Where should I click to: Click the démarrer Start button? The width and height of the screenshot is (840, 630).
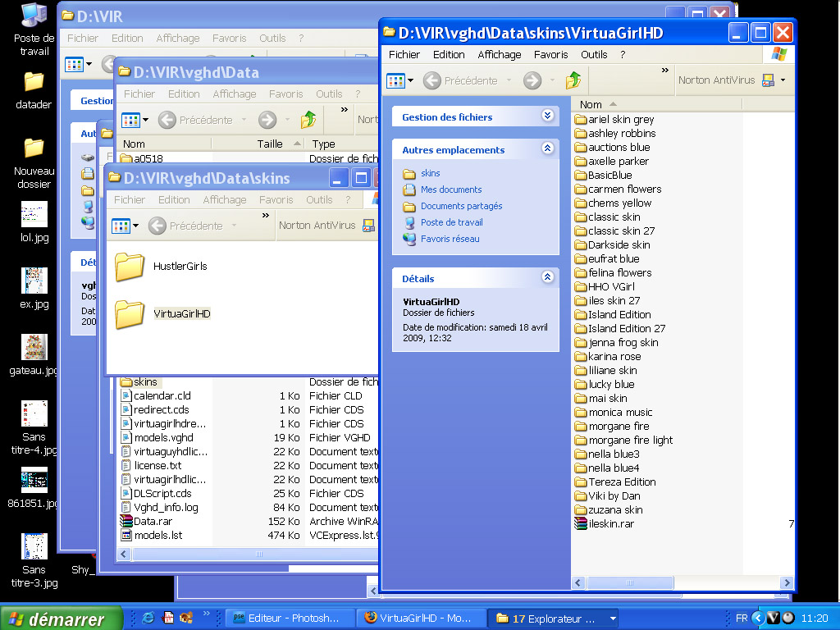click(61, 619)
